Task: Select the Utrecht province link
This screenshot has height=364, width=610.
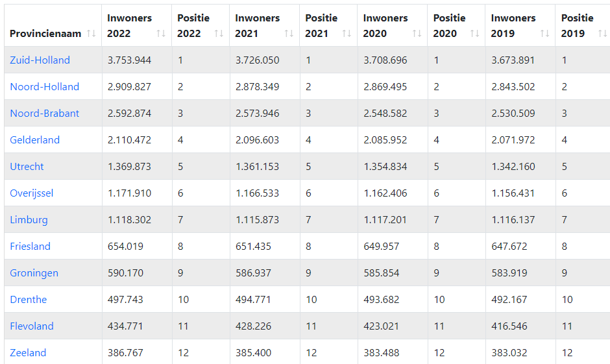Action: pos(27,167)
